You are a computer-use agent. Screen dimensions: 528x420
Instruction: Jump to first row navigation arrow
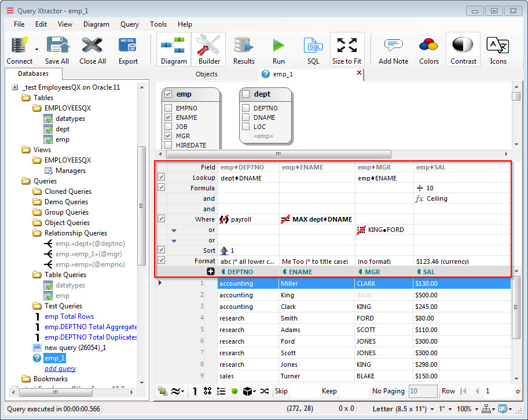click(464, 391)
